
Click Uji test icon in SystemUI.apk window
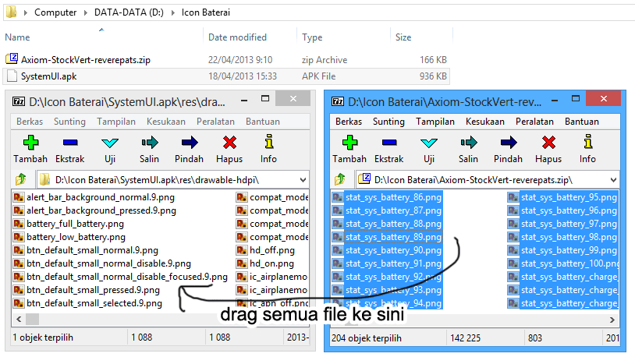110,143
